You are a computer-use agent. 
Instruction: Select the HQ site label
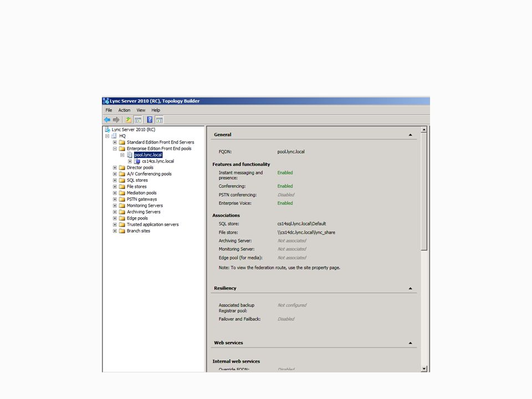point(122,136)
